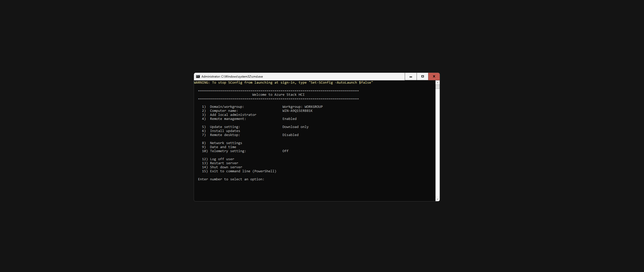Click the scrollbar up arrow
This screenshot has width=644, height=272.
pyautogui.click(x=437, y=83)
